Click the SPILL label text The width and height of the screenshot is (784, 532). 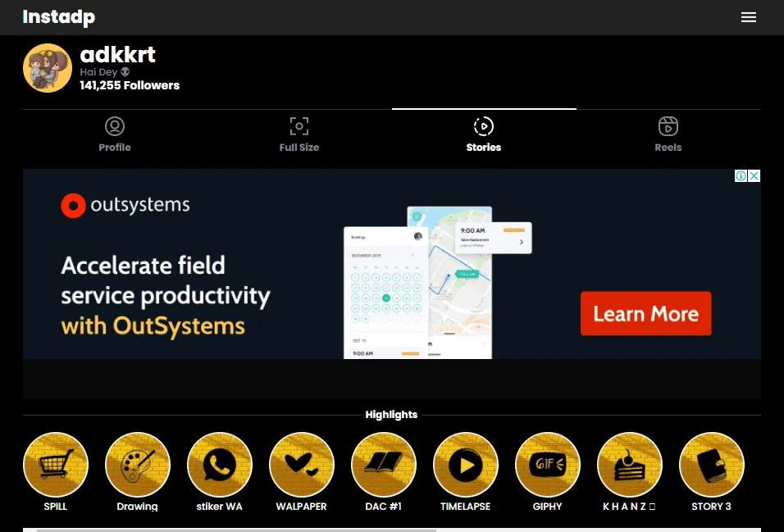[x=56, y=507]
